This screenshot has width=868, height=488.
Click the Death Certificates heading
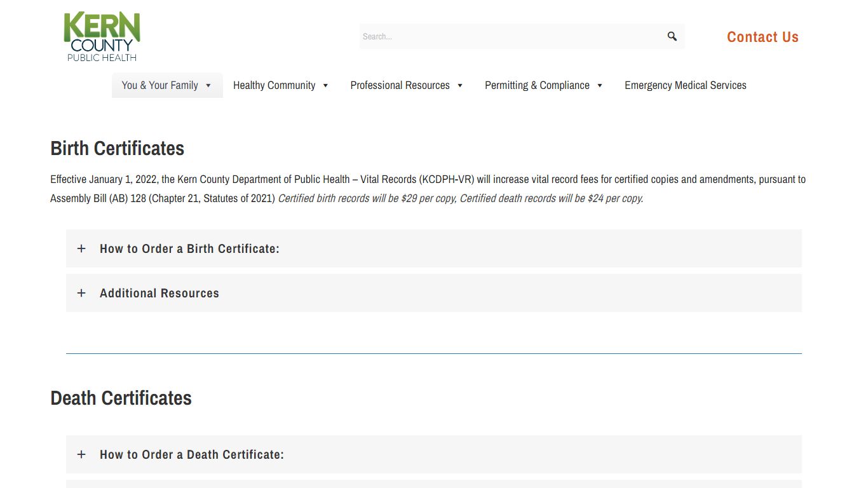point(121,398)
